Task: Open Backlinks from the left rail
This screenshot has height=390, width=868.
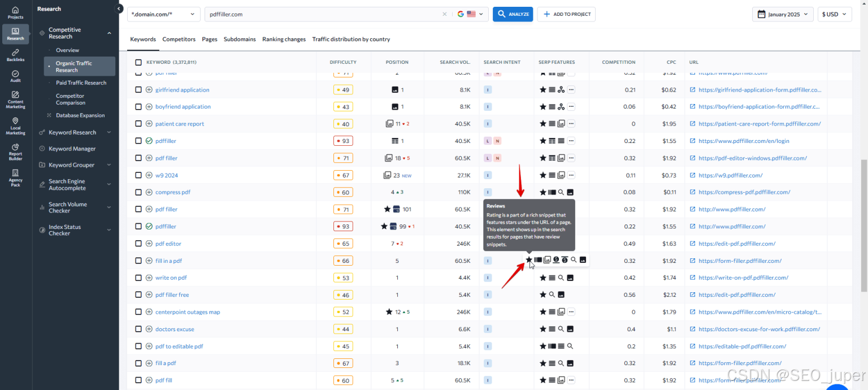Action: pyautogui.click(x=15, y=55)
